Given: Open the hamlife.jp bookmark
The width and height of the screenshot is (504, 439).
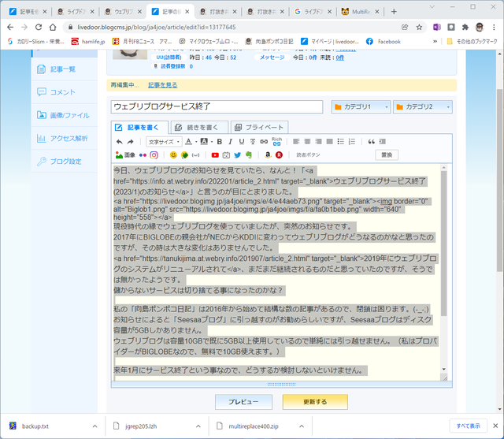Looking at the screenshot, I should pyautogui.click(x=88, y=41).
